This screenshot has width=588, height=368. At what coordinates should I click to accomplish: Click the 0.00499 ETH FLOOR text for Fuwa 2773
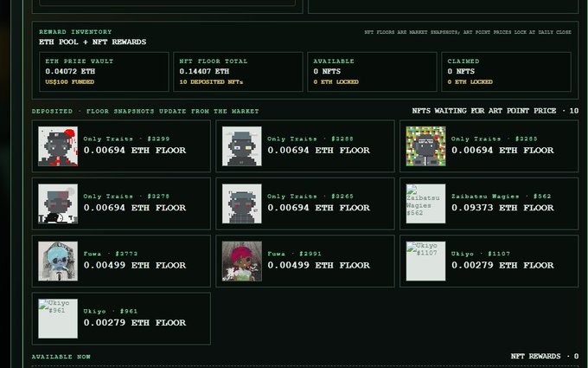pyautogui.click(x=135, y=265)
